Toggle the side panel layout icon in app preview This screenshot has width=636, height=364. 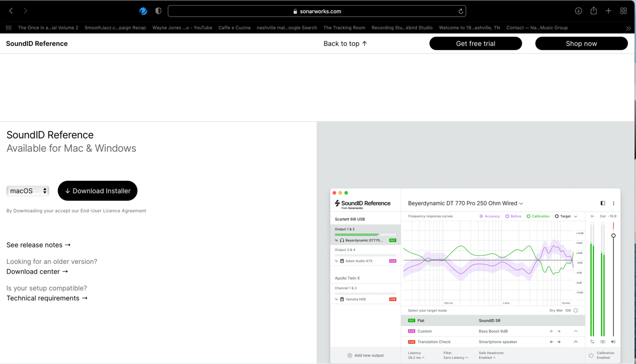pyautogui.click(x=603, y=203)
